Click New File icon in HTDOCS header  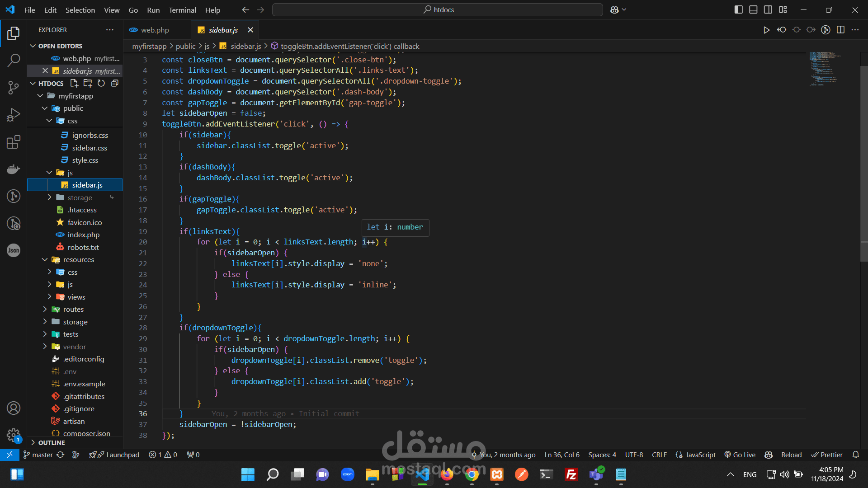(x=74, y=83)
